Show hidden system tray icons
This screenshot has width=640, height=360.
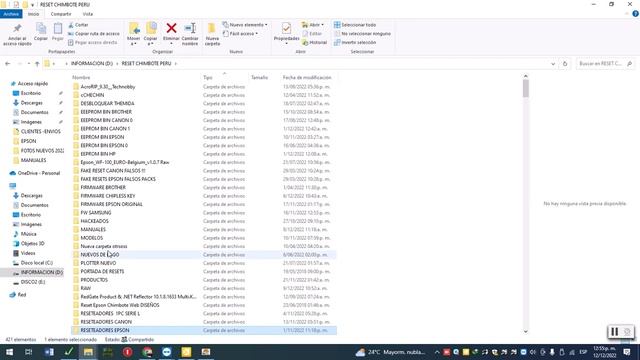(x=437, y=352)
